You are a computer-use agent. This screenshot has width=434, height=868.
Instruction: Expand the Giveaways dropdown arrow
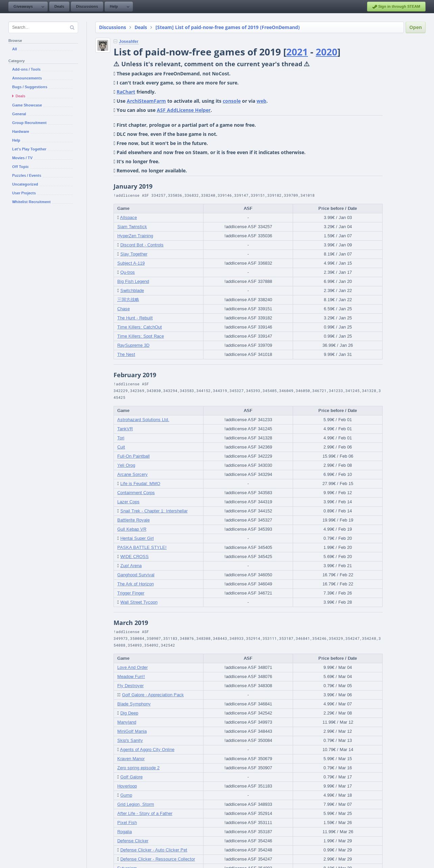coord(43,7)
